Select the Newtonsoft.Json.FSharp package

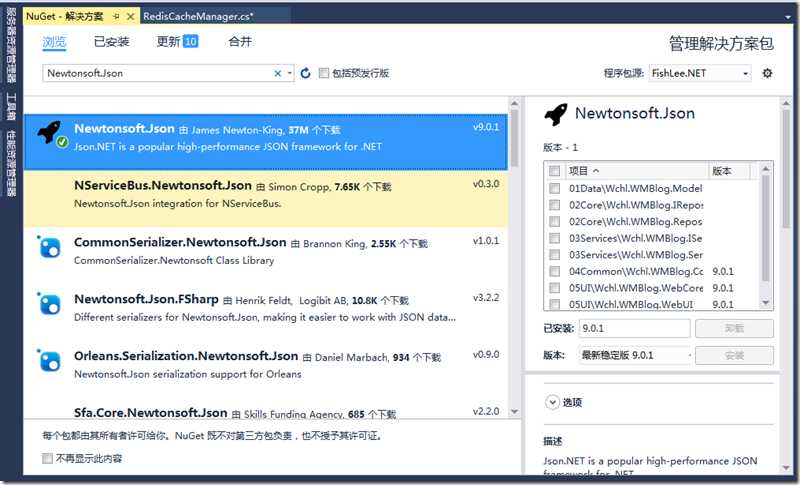pyautogui.click(x=266, y=312)
